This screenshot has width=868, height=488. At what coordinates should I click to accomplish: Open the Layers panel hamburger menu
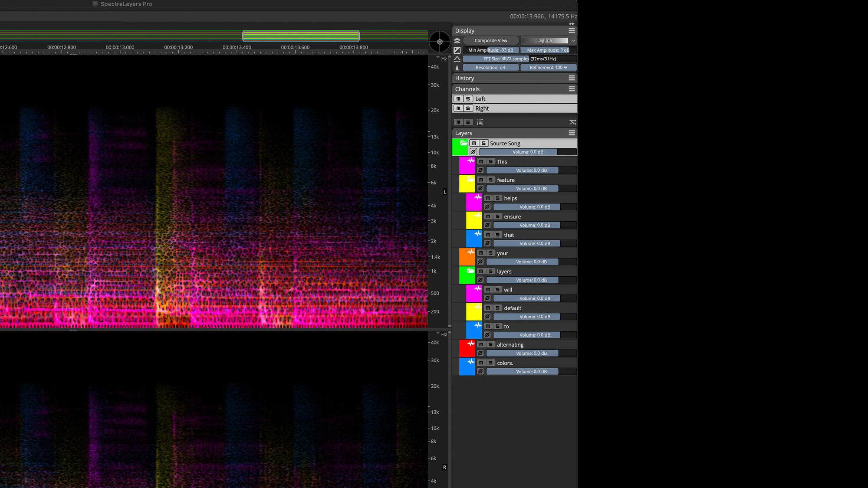572,133
